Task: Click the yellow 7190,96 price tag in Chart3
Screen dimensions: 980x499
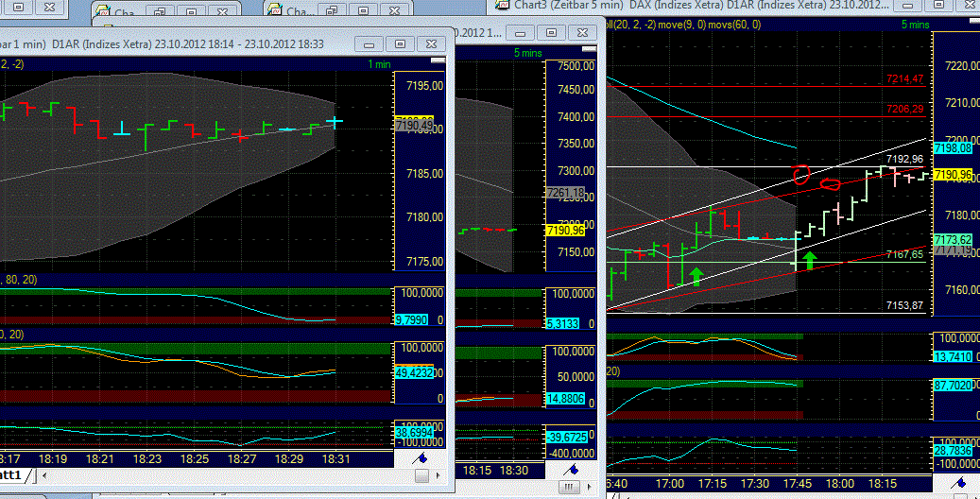Action: [x=954, y=175]
